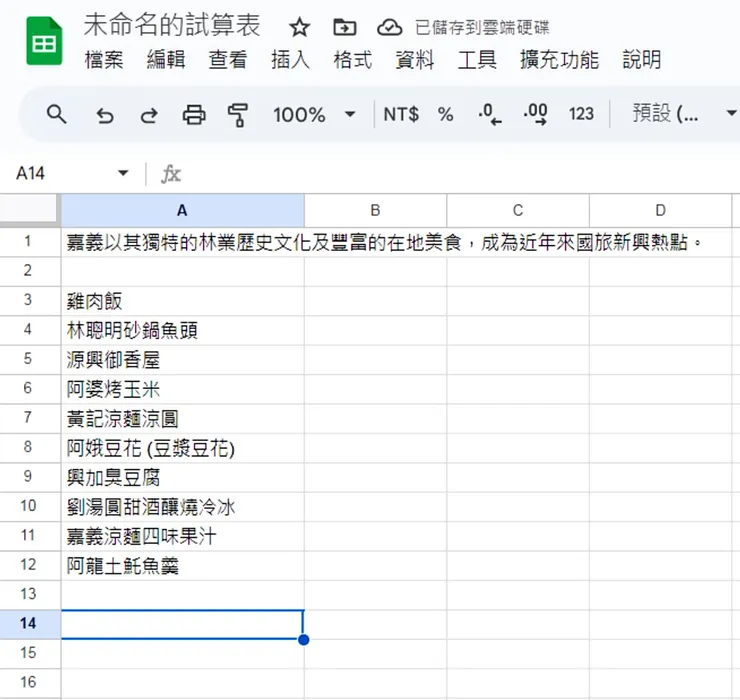Viewport: 740px width, 700px height.
Task: Select row 14 header
Action: (x=28, y=624)
